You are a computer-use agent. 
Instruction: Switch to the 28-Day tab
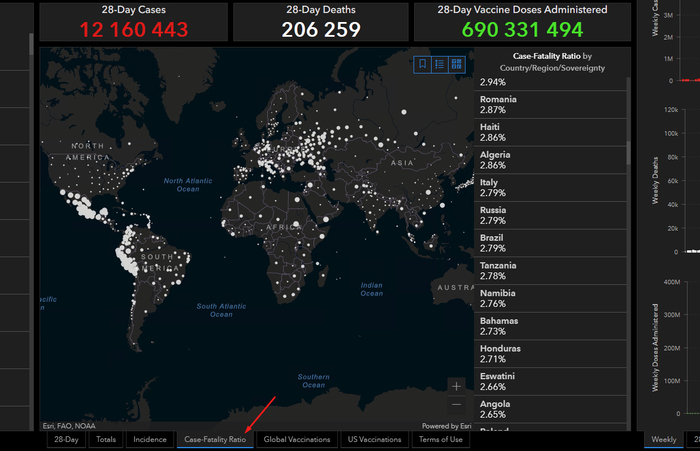pos(67,439)
